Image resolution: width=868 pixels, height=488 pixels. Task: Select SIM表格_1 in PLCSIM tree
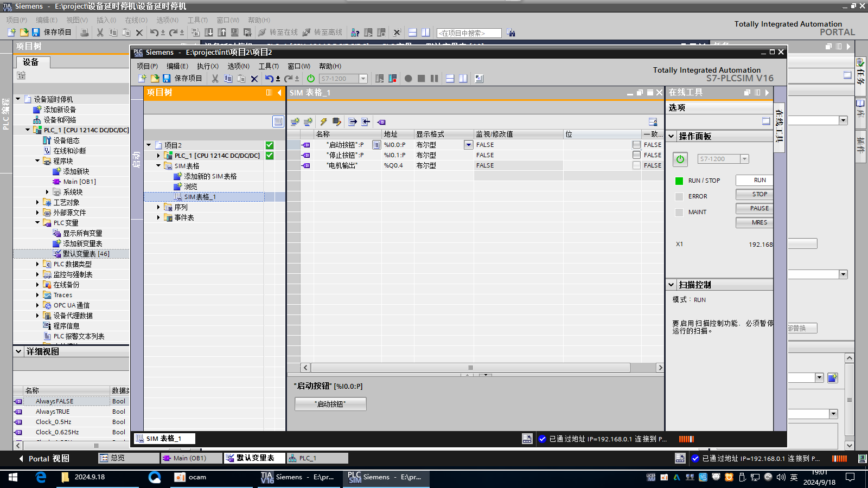coord(200,197)
